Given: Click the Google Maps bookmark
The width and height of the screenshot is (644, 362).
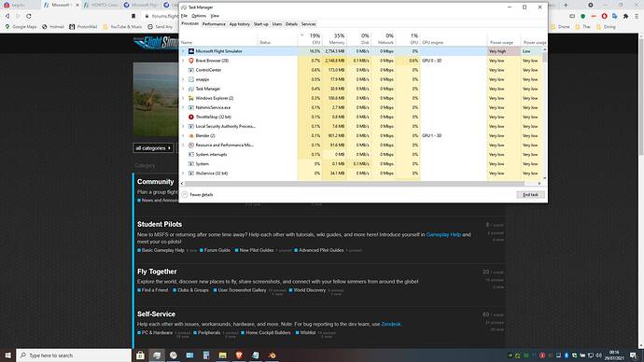Looking at the screenshot, I should click(x=21, y=27).
